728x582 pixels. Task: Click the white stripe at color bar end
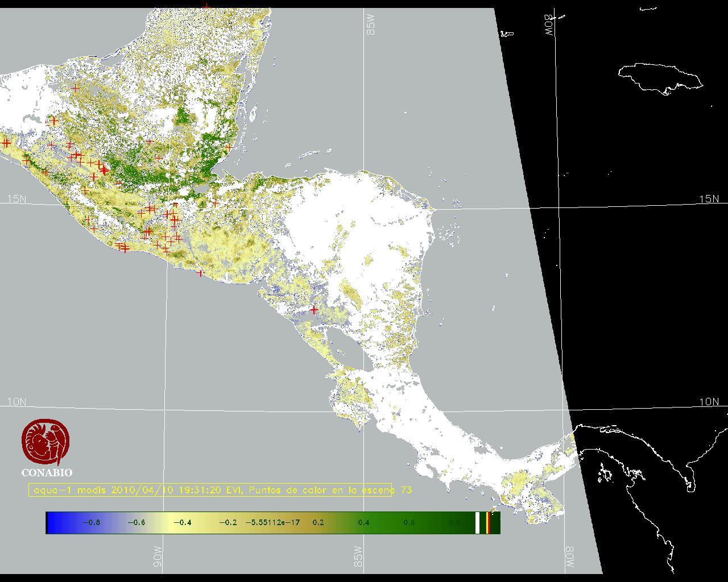[478, 523]
